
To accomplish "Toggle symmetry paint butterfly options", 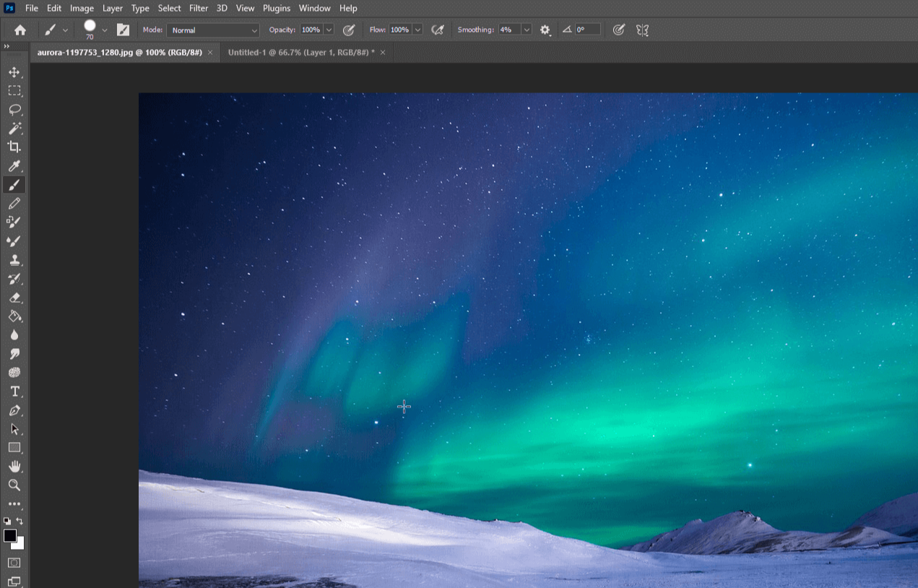I will tap(642, 30).
